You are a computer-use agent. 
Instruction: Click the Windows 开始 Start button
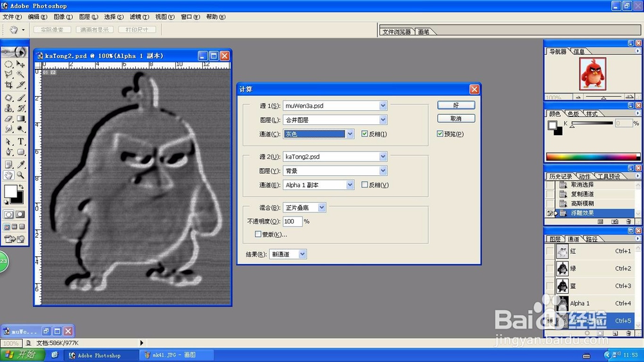(x=21, y=355)
